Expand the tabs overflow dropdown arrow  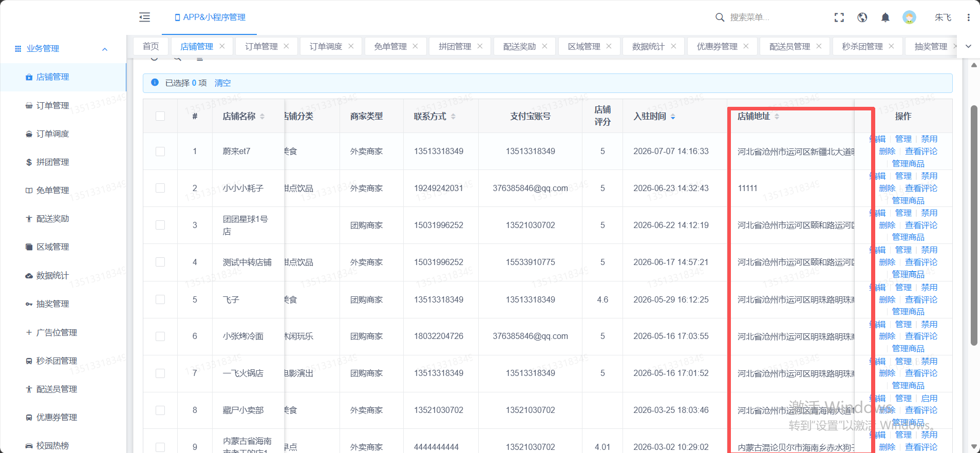click(x=968, y=46)
